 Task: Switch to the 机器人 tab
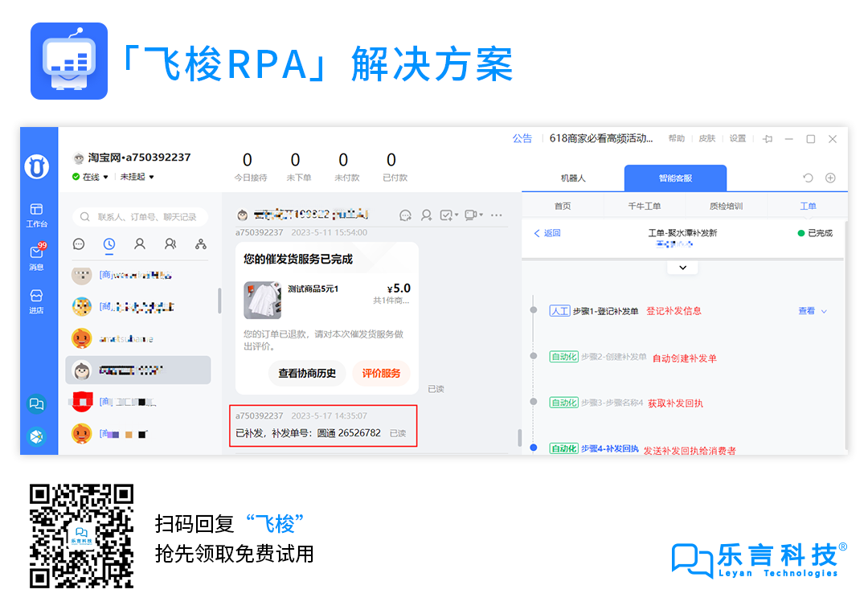coord(573,178)
